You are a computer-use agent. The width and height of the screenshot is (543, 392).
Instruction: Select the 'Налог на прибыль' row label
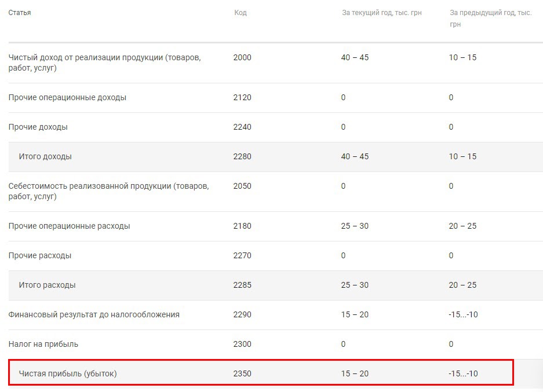point(43,344)
